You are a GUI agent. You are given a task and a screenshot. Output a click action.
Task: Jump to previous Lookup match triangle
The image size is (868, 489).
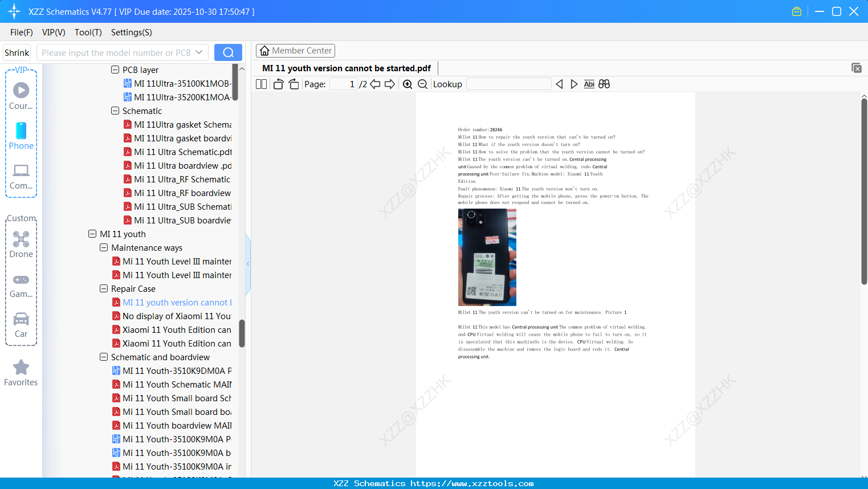559,84
